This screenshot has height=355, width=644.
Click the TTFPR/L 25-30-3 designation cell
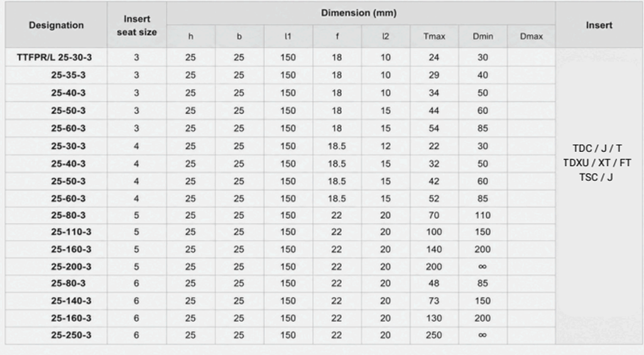57,58
